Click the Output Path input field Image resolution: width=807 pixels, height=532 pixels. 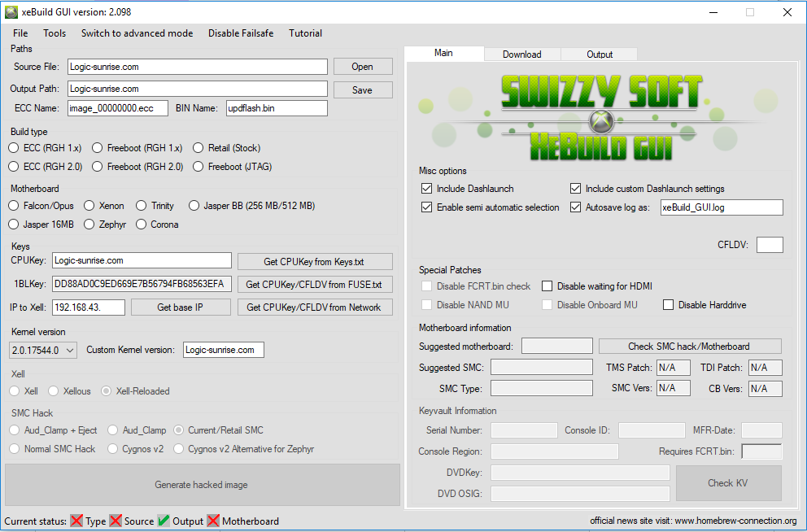coord(198,89)
